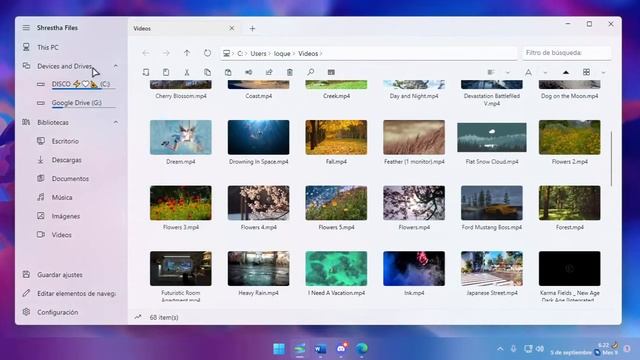Click the share toolbar icon
This screenshot has width=640, height=360.
tap(269, 72)
